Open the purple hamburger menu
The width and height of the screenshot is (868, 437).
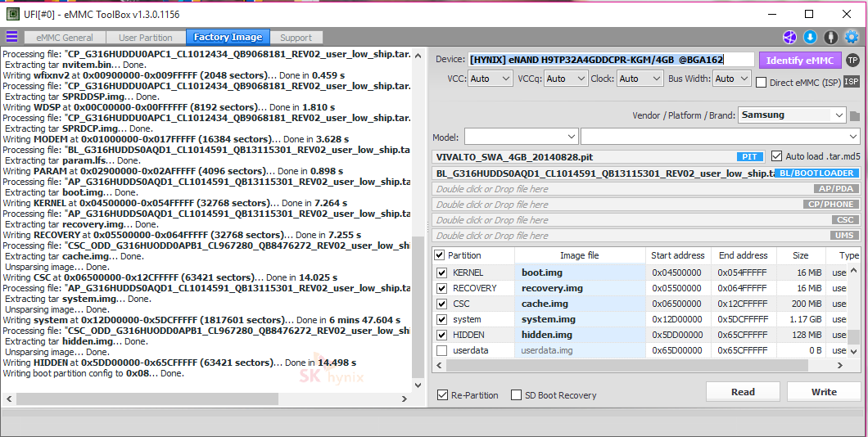[x=11, y=37]
